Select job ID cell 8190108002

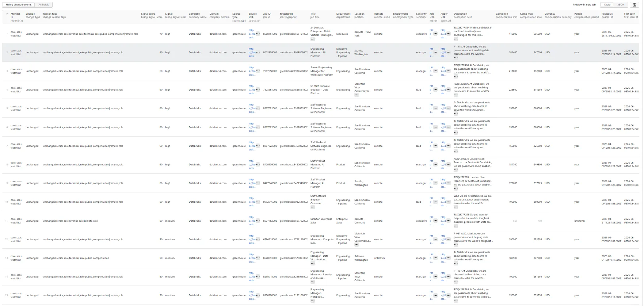coord(270,295)
